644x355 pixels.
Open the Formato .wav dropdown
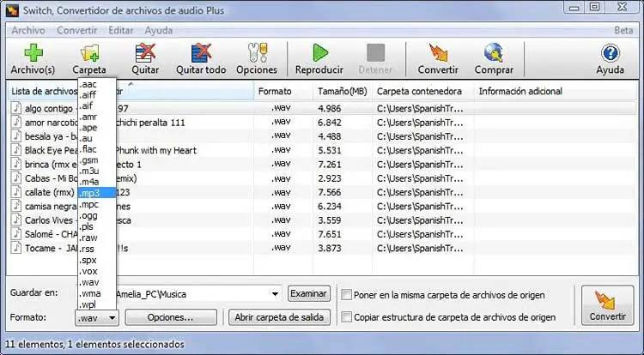(97, 317)
